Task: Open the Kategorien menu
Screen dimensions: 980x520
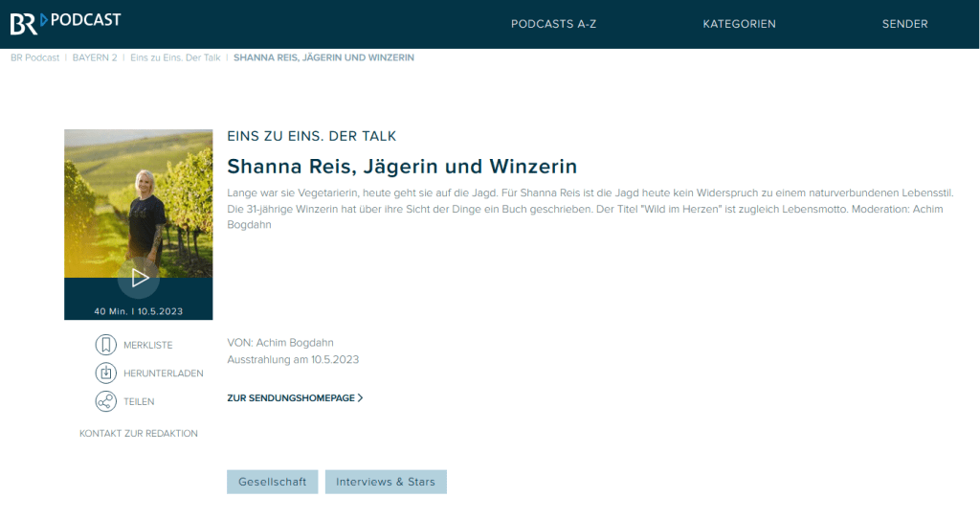Action: click(739, 24)
